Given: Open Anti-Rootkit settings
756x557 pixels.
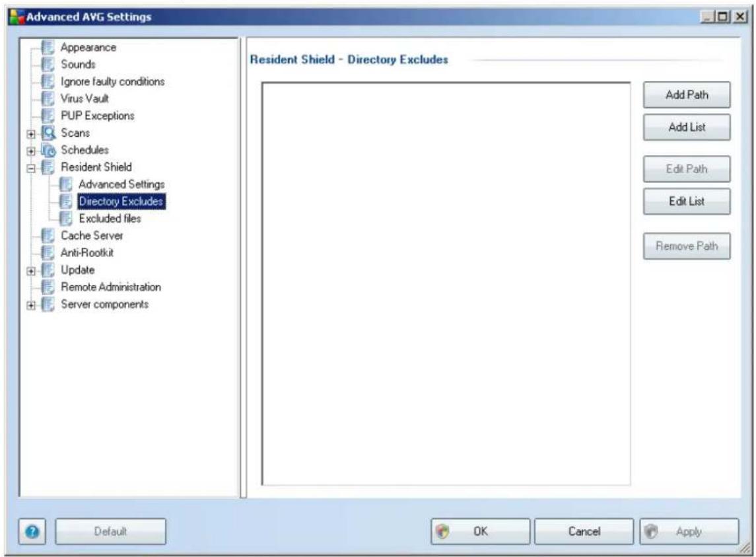Looking at the screenshot, I should pyautogui.click(x=86, y=253).
